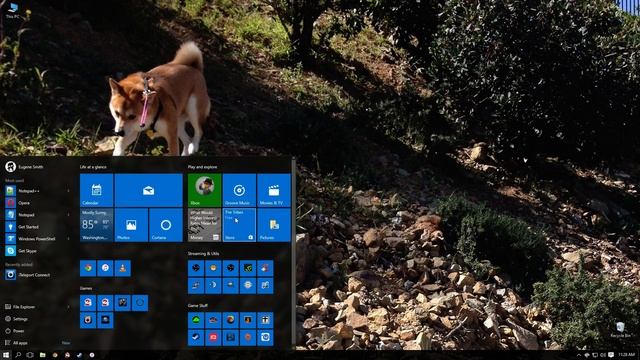Select Recycle Bin desktop icon
The width and height of the screenshot is (640, 360).
[620, 330]
